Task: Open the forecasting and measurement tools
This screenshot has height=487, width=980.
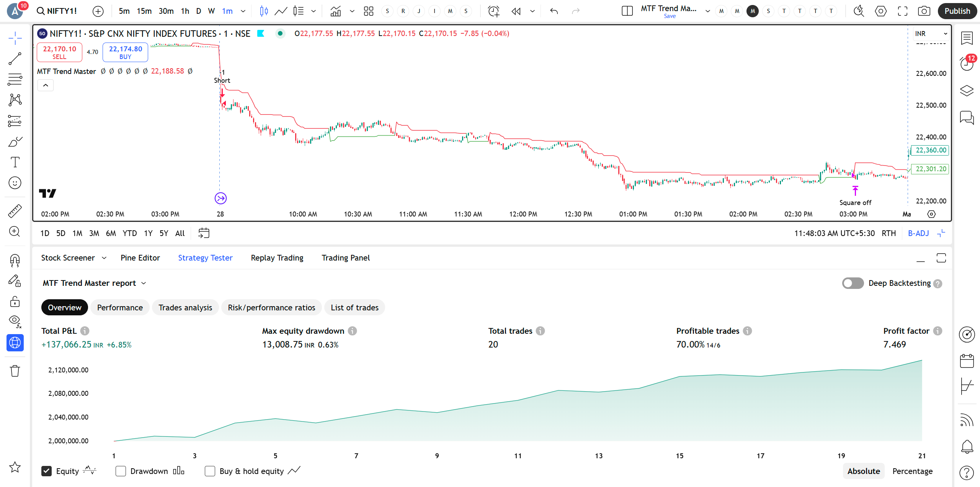Action: 15,121
